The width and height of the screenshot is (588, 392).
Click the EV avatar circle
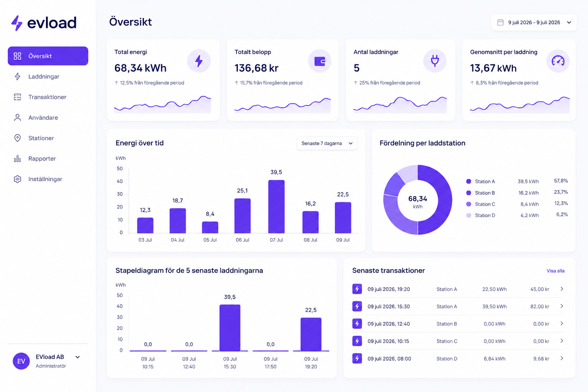point(21,361)
